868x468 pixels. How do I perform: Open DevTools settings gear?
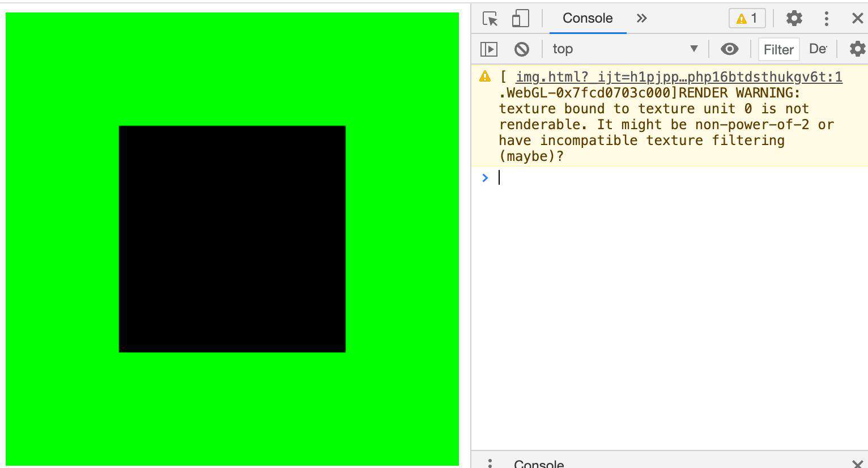794,18
